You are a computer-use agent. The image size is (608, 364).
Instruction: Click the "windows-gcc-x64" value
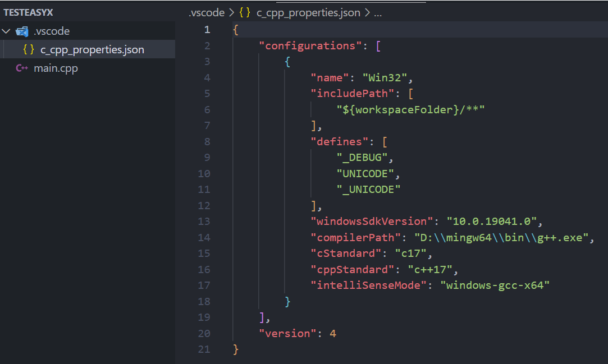click(x=495, y=285)
